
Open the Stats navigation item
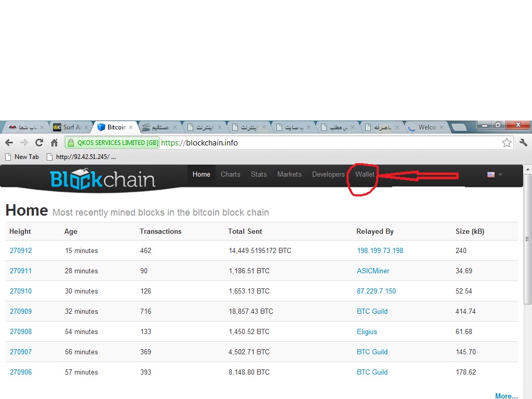259,175
